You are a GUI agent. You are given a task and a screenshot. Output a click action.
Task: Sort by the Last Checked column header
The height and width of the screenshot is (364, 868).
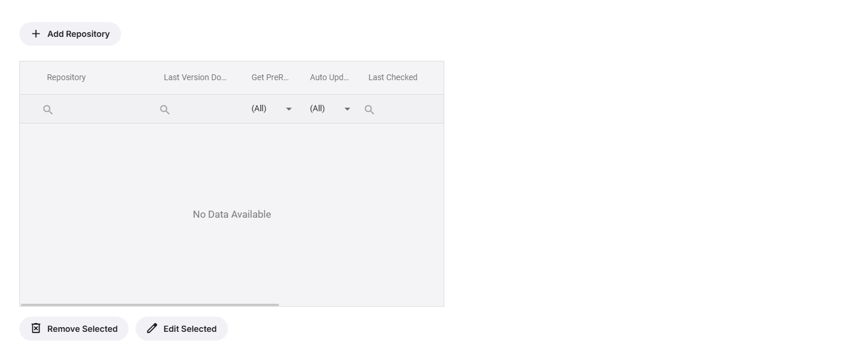(x=393, y=77)
